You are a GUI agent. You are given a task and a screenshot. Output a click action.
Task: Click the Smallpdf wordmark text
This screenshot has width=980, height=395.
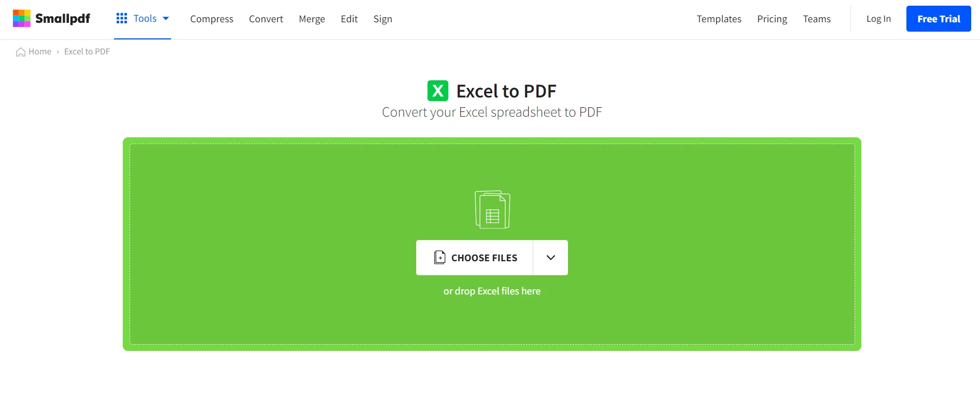[63, 19]
